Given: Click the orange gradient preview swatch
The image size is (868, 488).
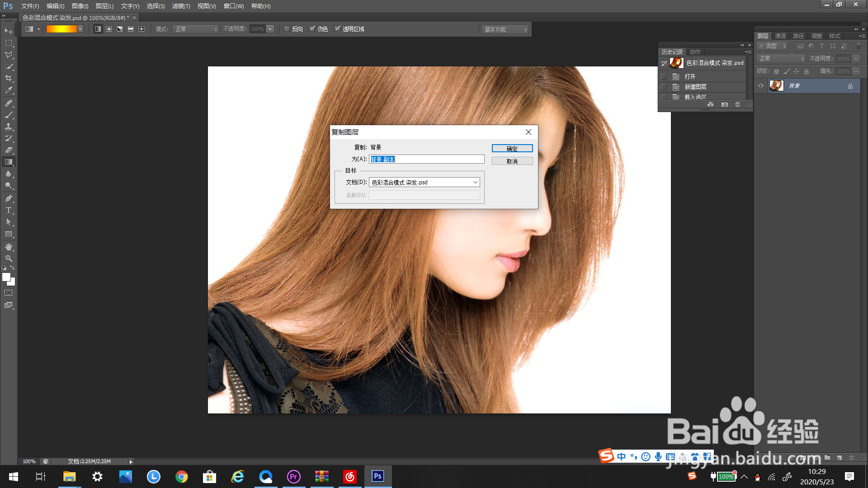Looking at the screenshot, I should pyautogui.click(x=61, y=29).
